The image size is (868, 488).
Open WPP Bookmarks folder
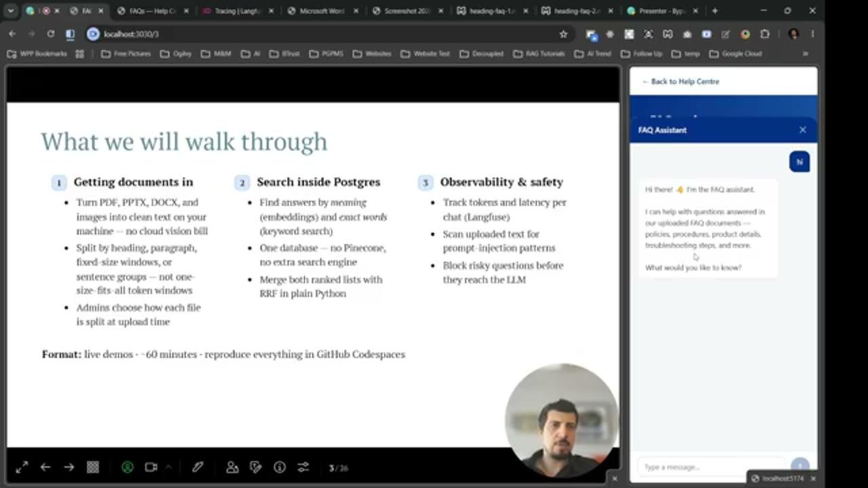pos(37,54)
